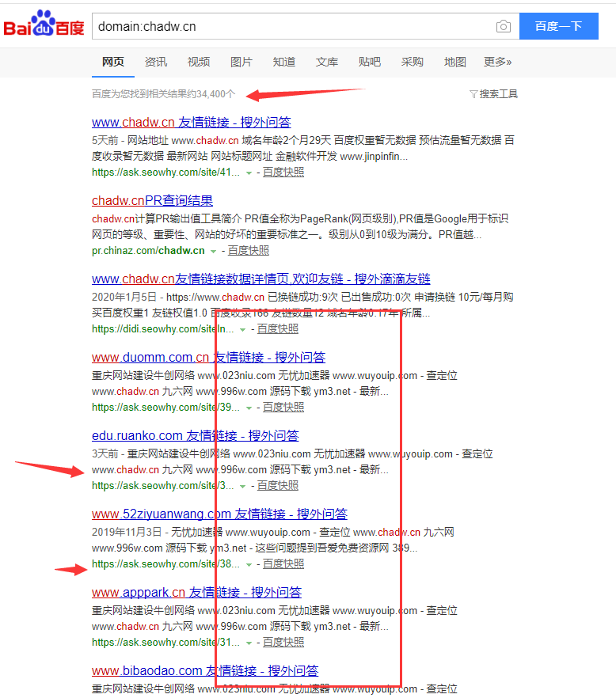Viewport: 616px width, 698px height.
Task: Click URL https://ask.seowhy.com/site/41...
Action: click(165, 173)
